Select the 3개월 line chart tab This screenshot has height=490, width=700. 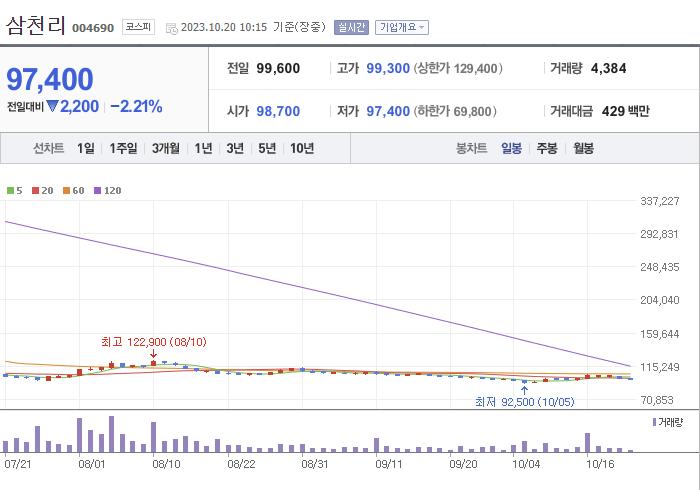[166, 148]
